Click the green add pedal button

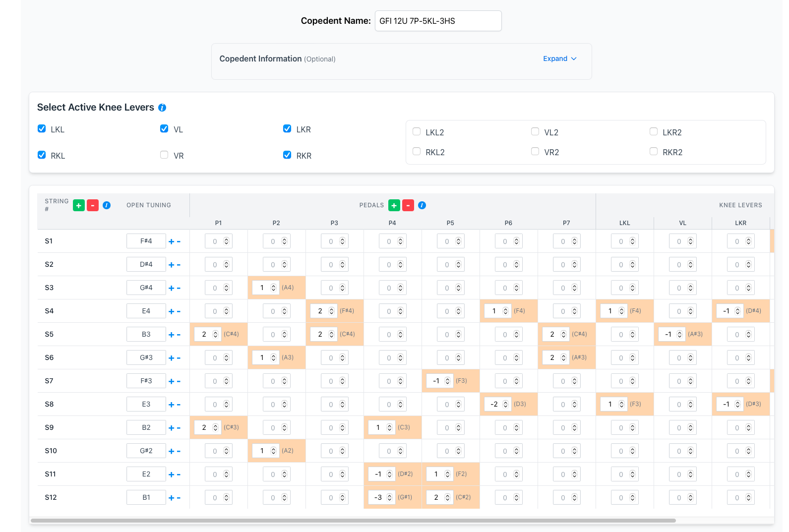tap(394, 205)
